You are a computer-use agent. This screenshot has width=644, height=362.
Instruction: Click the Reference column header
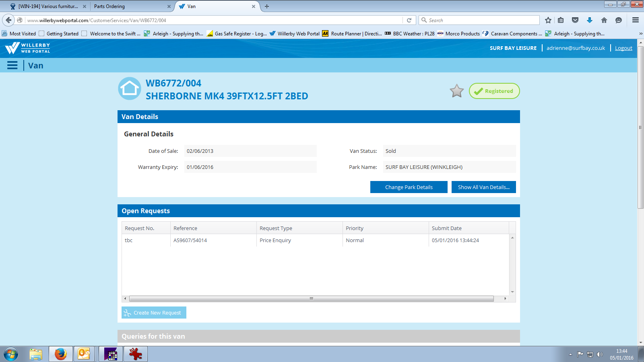coord(214,228)
